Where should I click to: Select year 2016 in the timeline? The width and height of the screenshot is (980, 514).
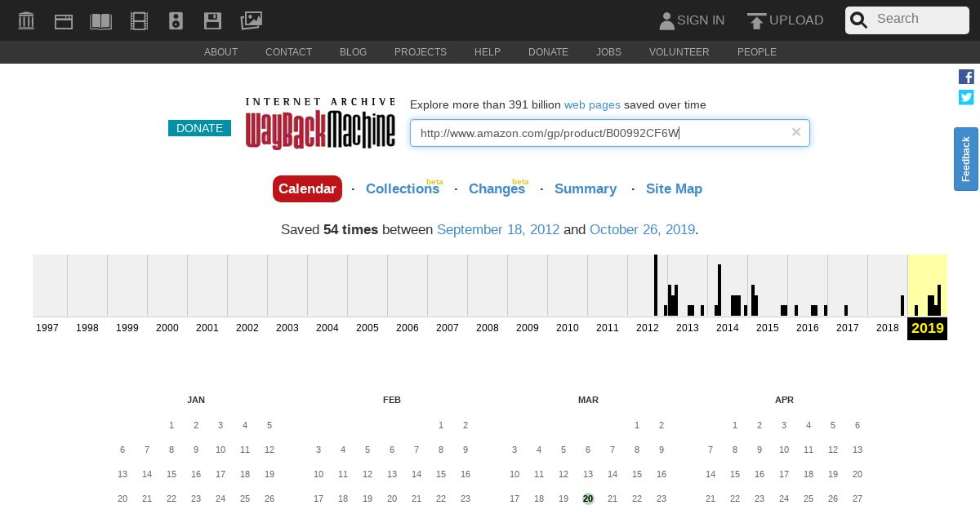pos(808,327)
